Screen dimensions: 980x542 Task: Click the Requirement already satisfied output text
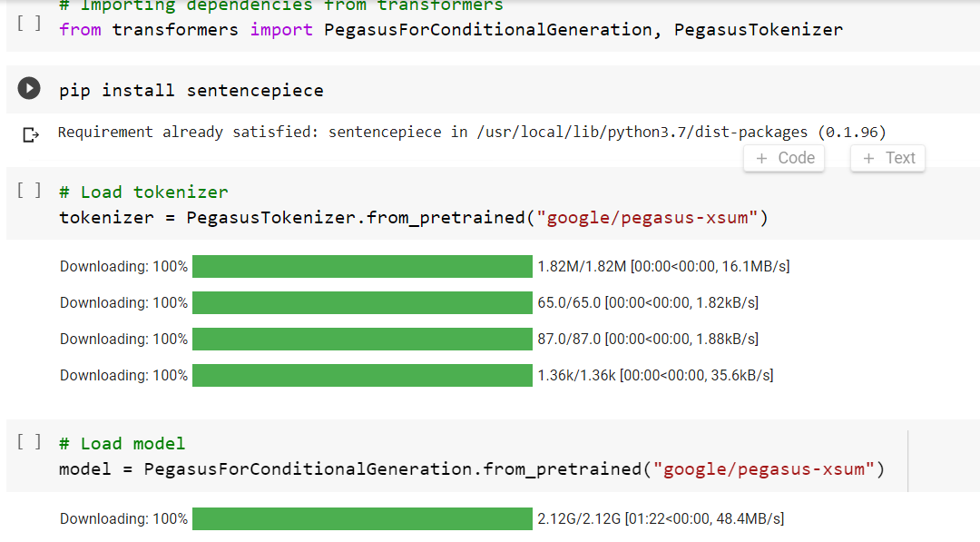pyautogui.click(x=471, y=133)
